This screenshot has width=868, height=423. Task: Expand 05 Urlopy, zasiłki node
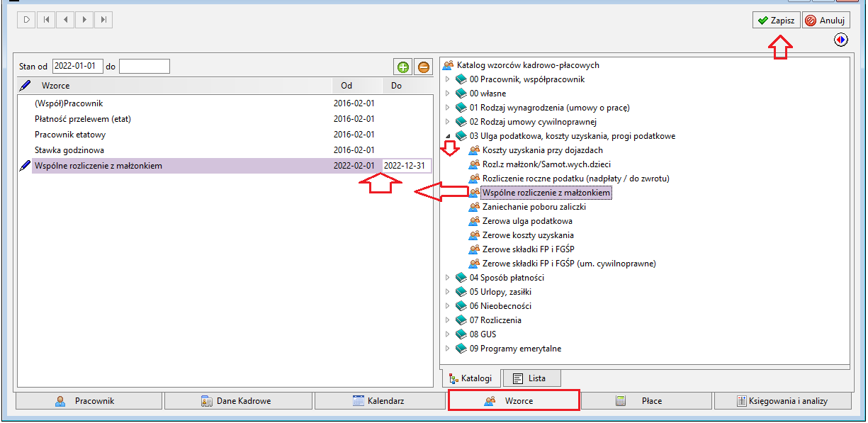click(x=447, y=292)
